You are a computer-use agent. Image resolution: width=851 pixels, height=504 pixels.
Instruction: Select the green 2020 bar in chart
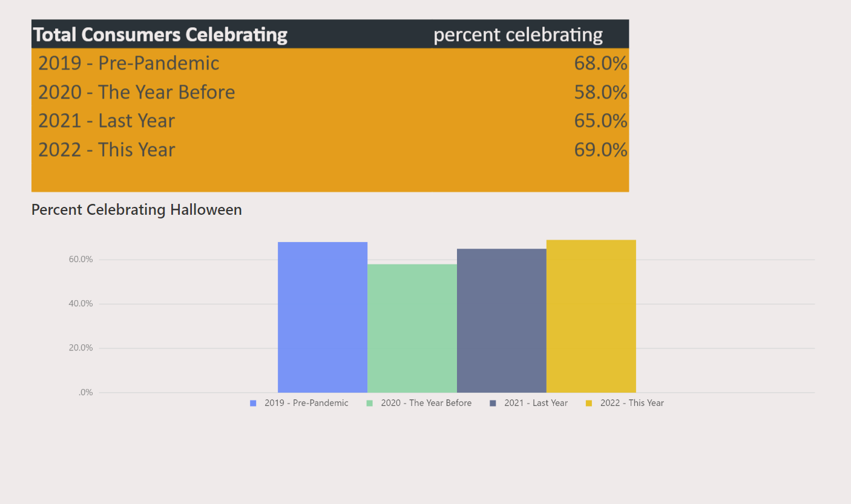(x=412, y=329)
